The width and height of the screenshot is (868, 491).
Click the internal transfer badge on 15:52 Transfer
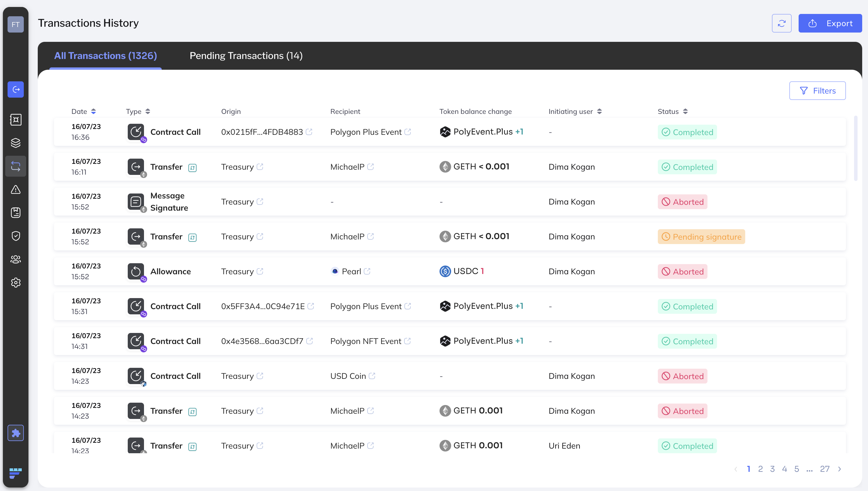pos(192,237)
